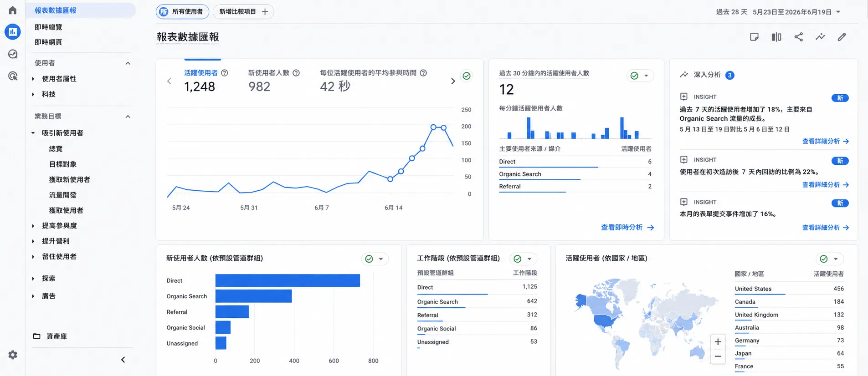Open the Advertising icon in the left rail

pyautogui.click(x=13, y=76)
